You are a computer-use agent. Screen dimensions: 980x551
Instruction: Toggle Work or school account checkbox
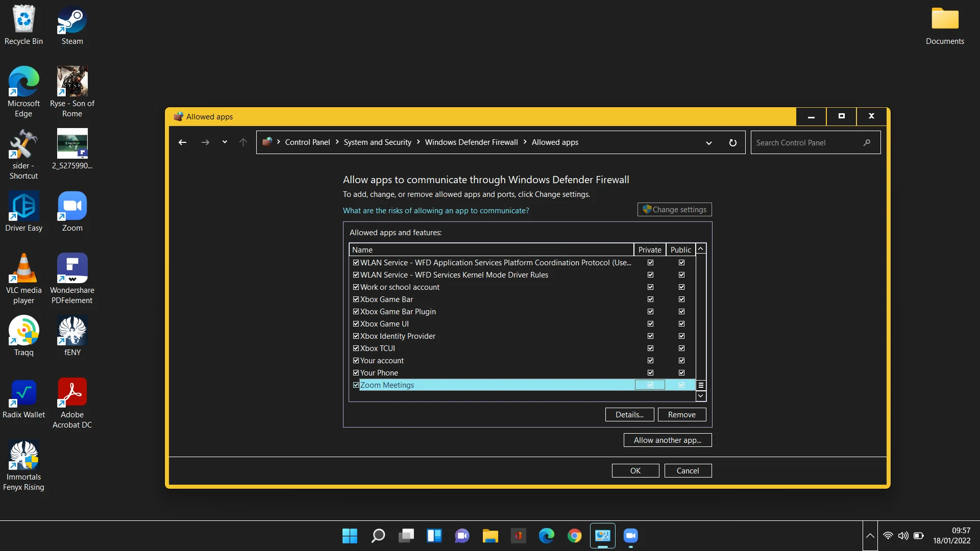click(355, 287)
